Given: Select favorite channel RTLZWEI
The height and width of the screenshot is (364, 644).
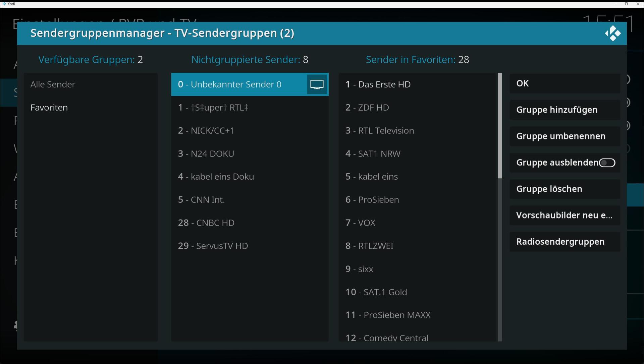Looking at the screenshot, I should pyautogui.click(x=418, y=246).
